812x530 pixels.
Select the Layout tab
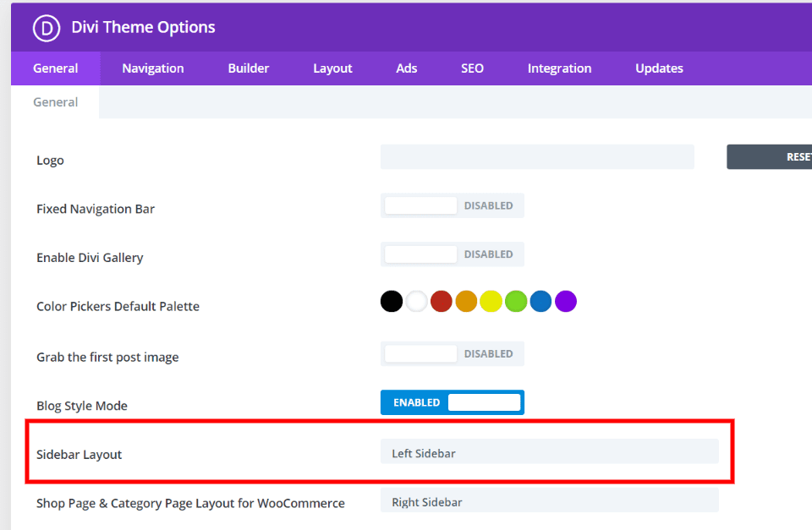tap(332, 68)
